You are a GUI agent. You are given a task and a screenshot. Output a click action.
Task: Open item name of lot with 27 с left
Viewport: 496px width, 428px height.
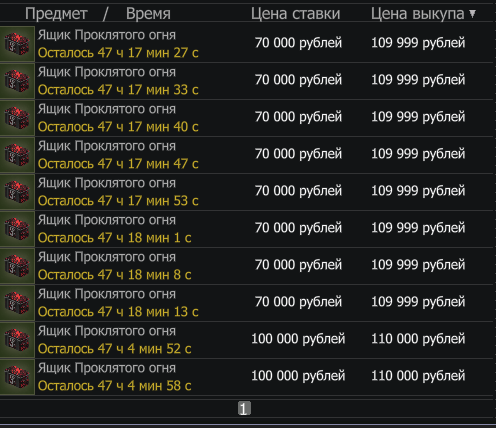point(106,35)
